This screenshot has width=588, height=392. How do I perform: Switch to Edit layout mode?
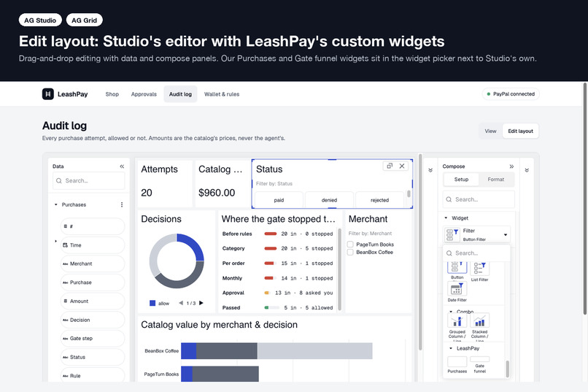pos(520,131)
